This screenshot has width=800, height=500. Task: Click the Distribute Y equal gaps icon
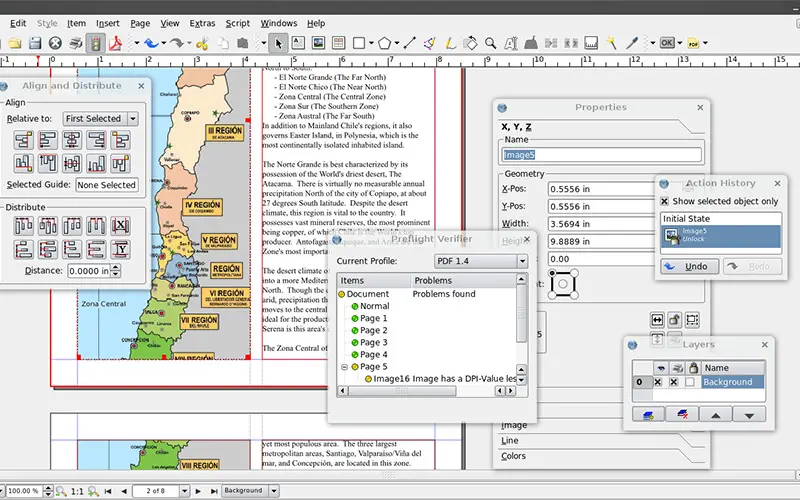click(x=120, y=249)
